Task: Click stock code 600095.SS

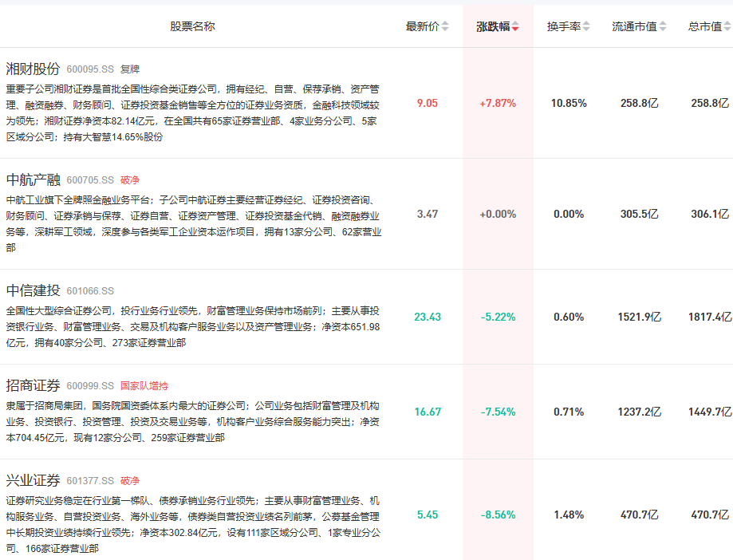Action: (90, 69)
